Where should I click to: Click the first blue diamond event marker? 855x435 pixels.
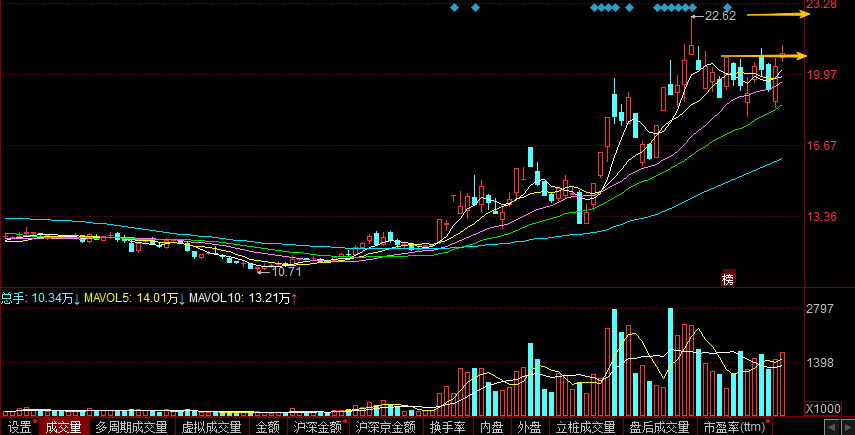pyautogui.click(x=455, y=8)
